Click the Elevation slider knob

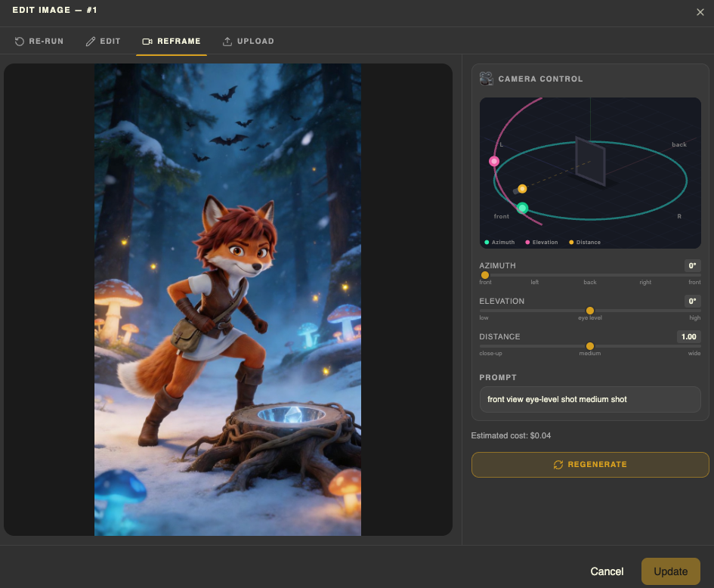(x=590, y=311)
